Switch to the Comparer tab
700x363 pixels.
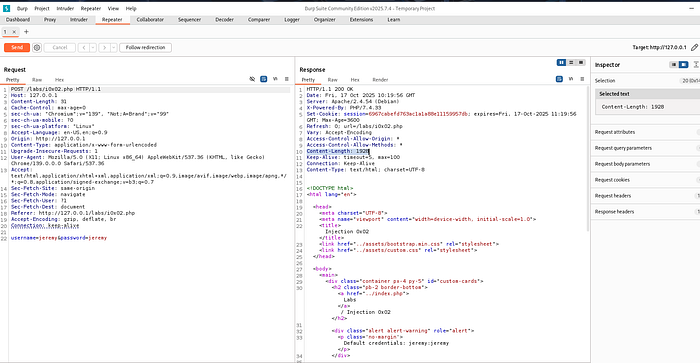[x=259, y=20]
